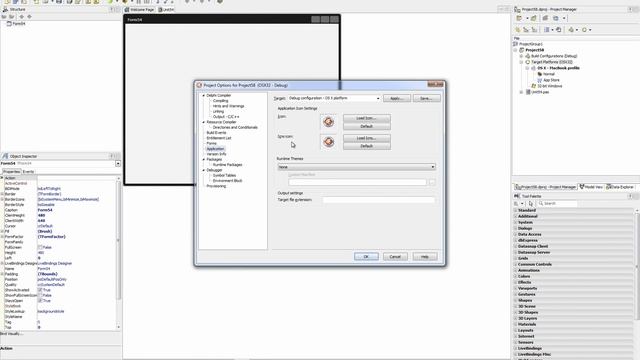Select 32-bit Windows target platform
The width and height of the screenshot is (640, 360).
tap(550, 86)
